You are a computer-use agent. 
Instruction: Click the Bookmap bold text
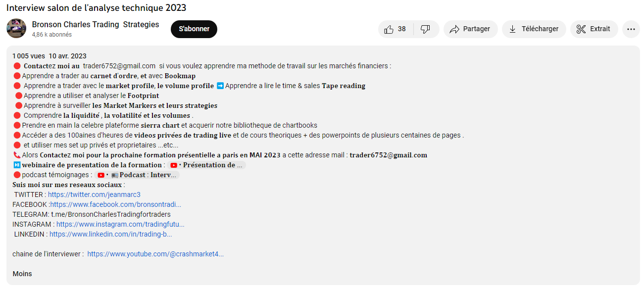[180, 76]
